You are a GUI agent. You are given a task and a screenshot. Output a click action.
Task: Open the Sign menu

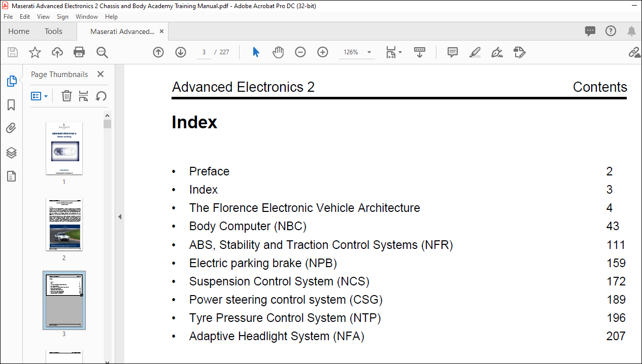click(62, 17)
